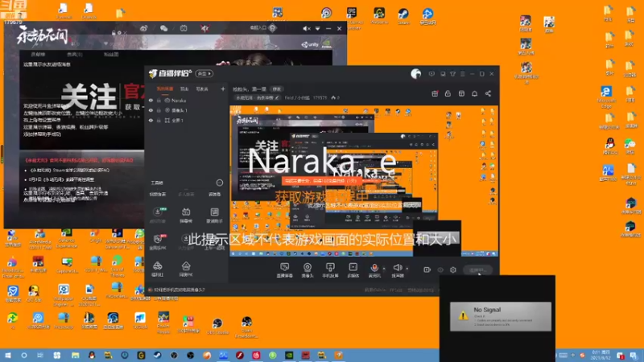The height and width of the screenshot is (362, 644).
Task: Open the feedback message icon in the streaming app title bar
Action: click(431, 74)
